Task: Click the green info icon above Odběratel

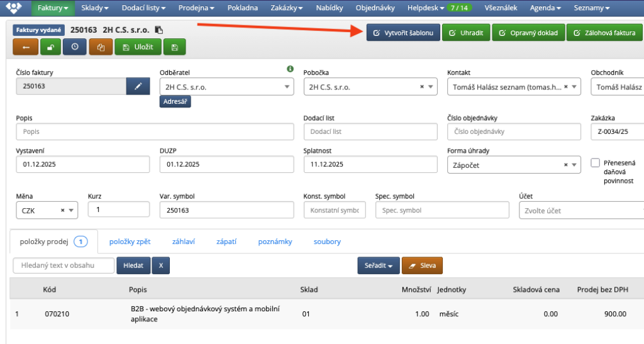Action: click(290, 69)
